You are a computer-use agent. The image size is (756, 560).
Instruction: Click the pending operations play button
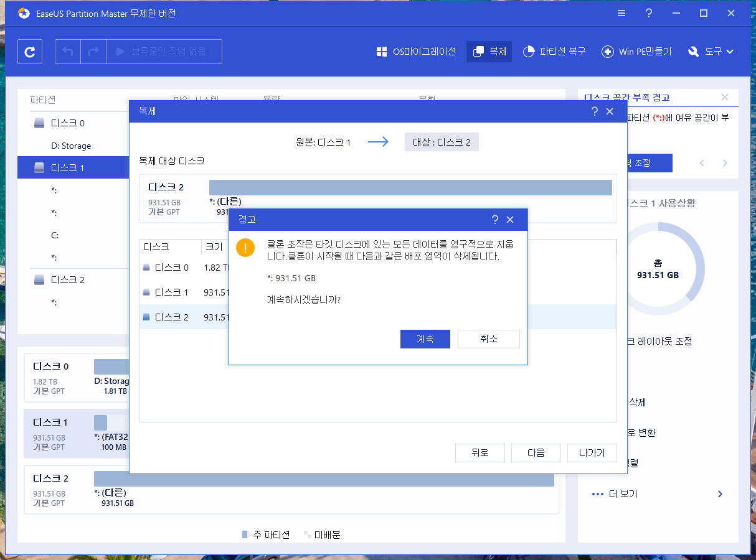coord(164,52)
